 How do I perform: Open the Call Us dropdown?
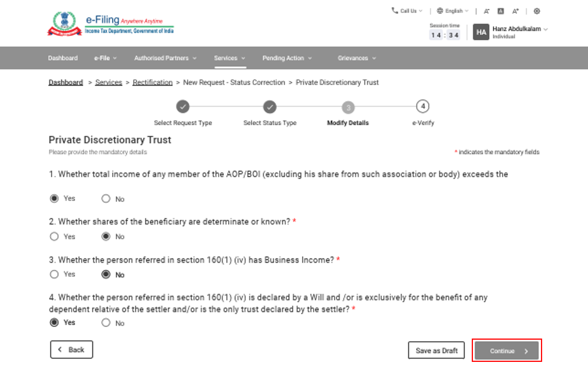pyautogui.click(x=408, y=11)
